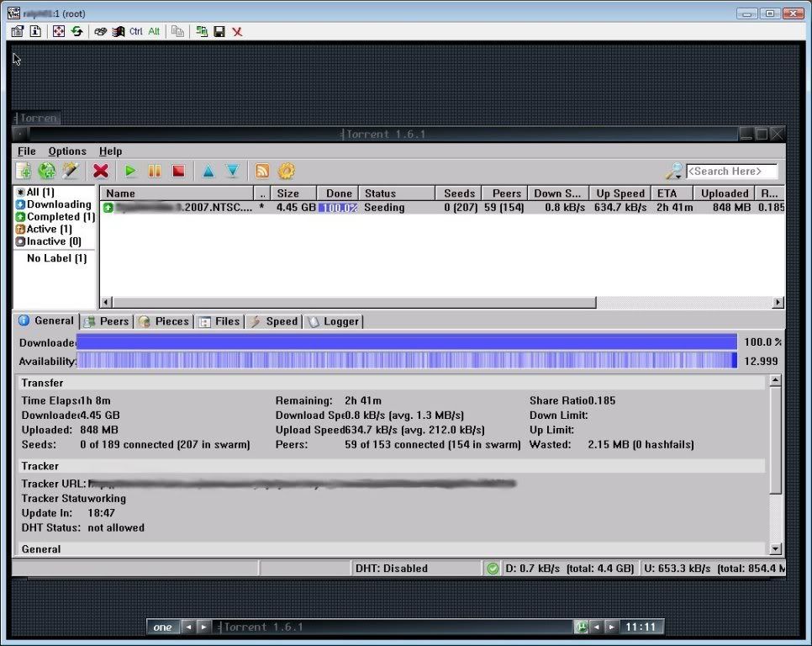This screenshot has width=812, height=646.
Task: Sort by Up Speed column
Action: (620, 193)
